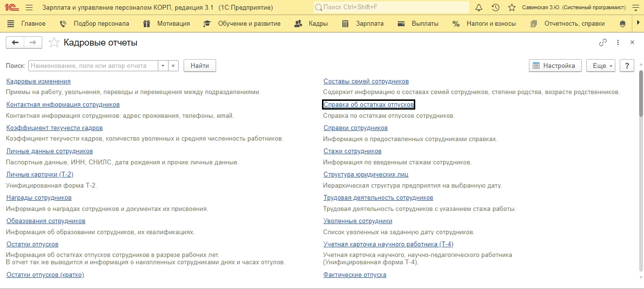Clear the search field with x button
Image resolution: width=644 pixels, height=289 pixels.
(x=174, y=65)
